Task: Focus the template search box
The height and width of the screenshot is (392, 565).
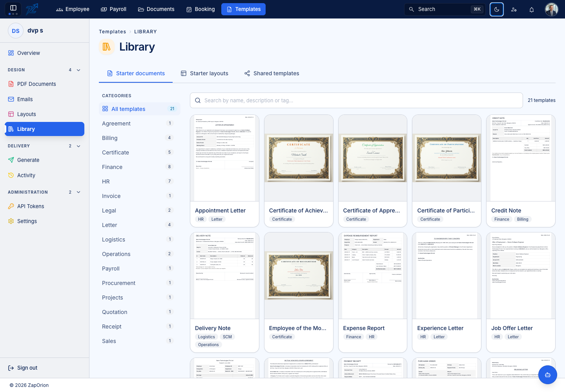Action: coord(356,100)
